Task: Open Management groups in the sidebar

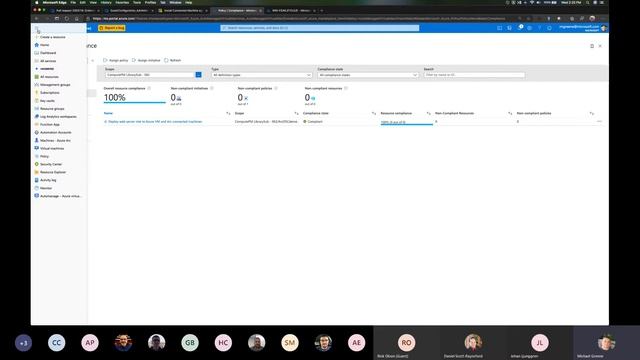Action: (55, 84)
